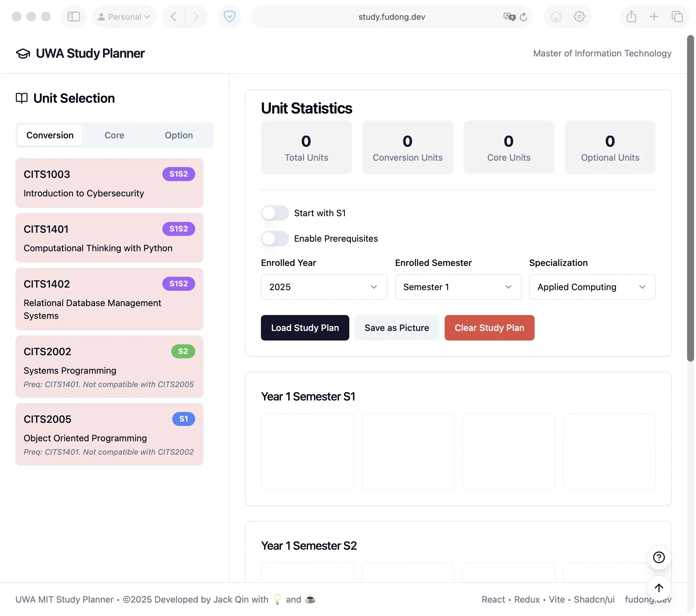Open the Specialization dropdown

pos(592,287)
